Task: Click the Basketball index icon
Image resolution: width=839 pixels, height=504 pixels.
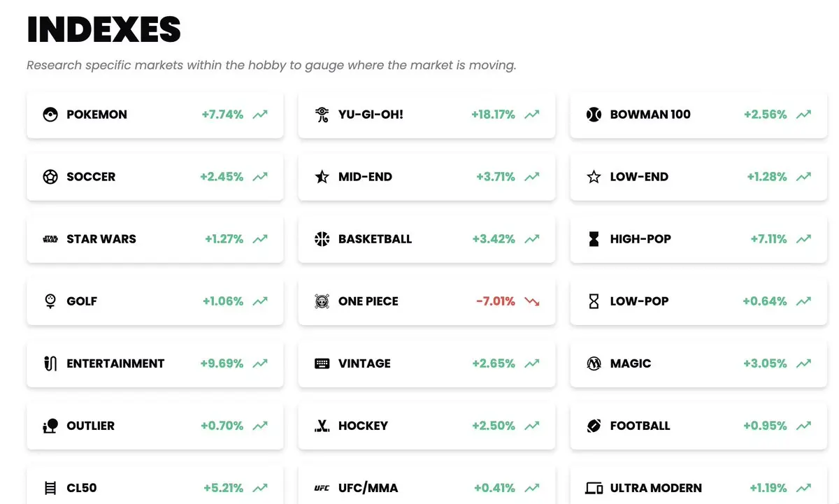Action: point(322,239)
